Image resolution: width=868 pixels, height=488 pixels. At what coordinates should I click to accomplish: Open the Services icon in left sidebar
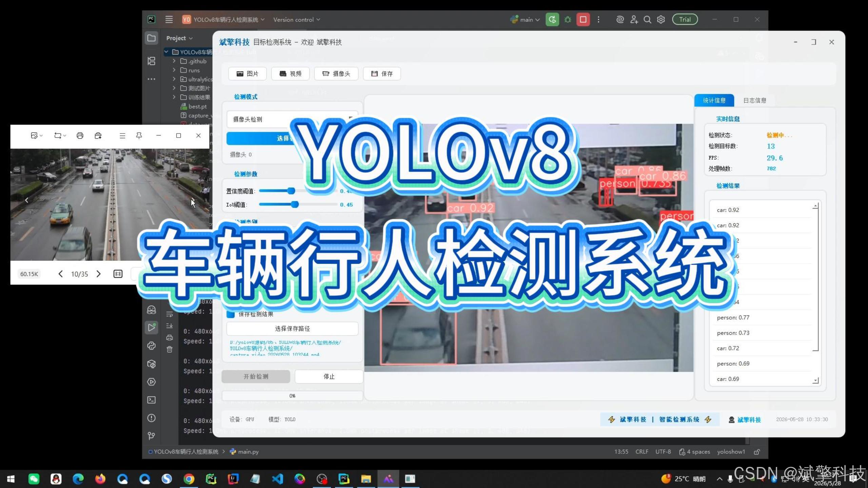pyautogui.click(x=151, y=382)
